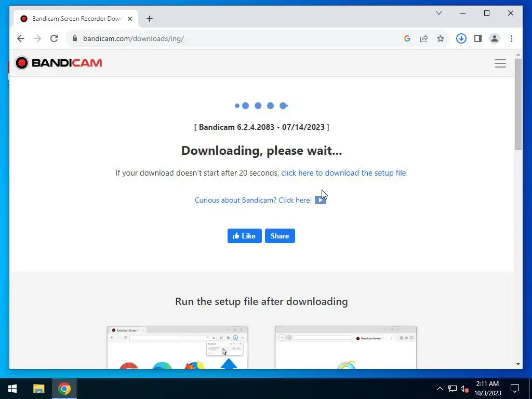Click the Google icon in address bar
532x399 pixels.
(407, 38)
